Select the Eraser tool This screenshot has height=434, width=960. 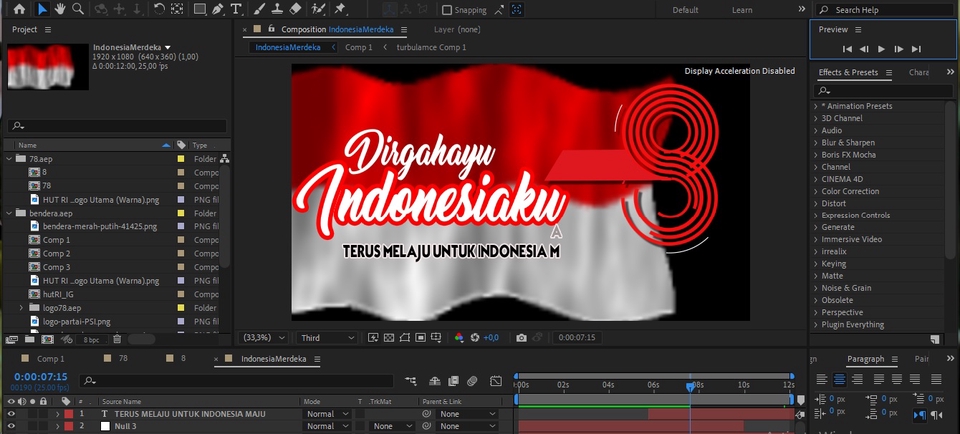[x=295, y=9]
